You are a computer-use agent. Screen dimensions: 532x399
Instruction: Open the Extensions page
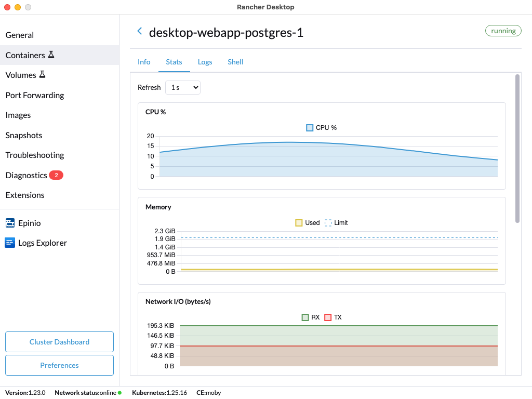pos(59,195)
